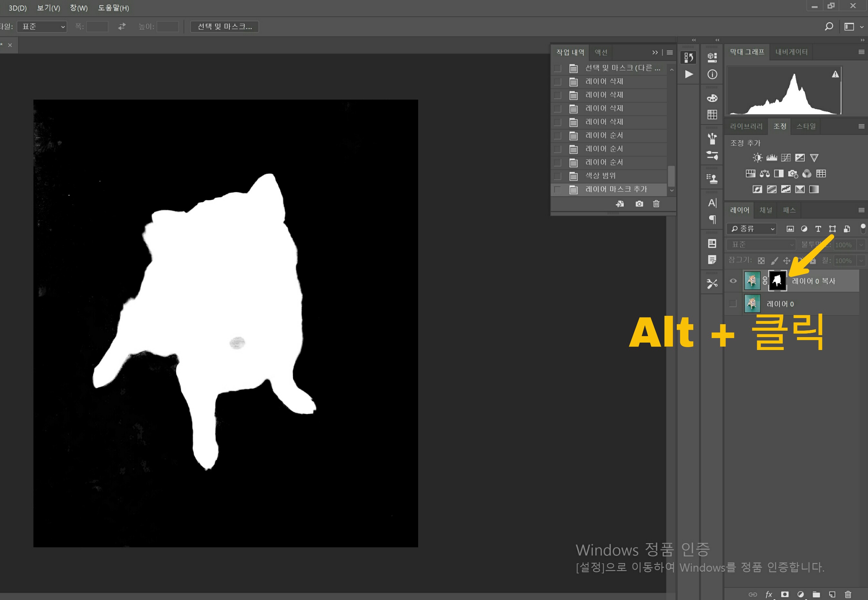Open the '표준' style dropdown in the options bar
Viewport: 868px width, 600px height.
coord(42,26)
